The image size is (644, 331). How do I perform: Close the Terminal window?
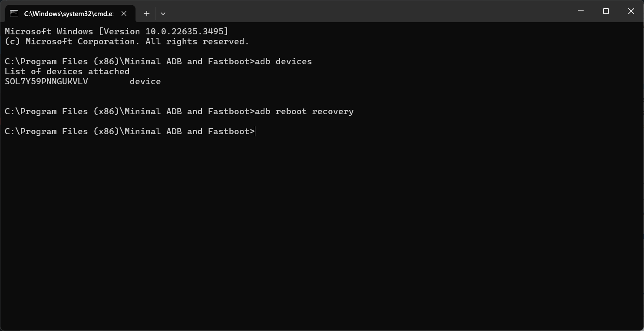tap(631, 11)
